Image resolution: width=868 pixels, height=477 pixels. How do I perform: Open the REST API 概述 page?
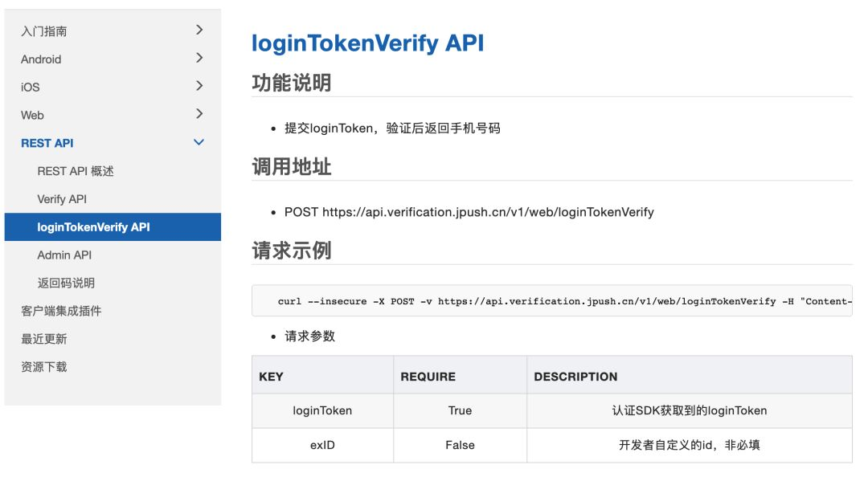pyautogui.click(x=76, y=171)
